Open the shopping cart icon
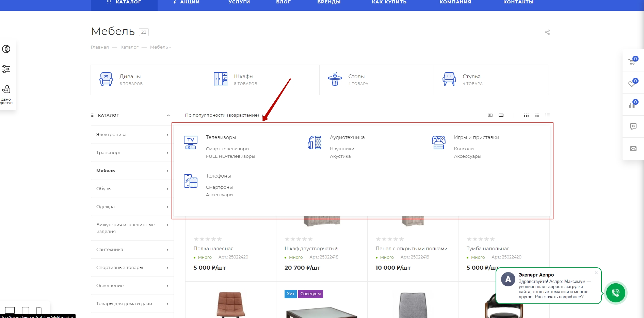The height and width of the screenshot is (318, 644). click(632, 62)
